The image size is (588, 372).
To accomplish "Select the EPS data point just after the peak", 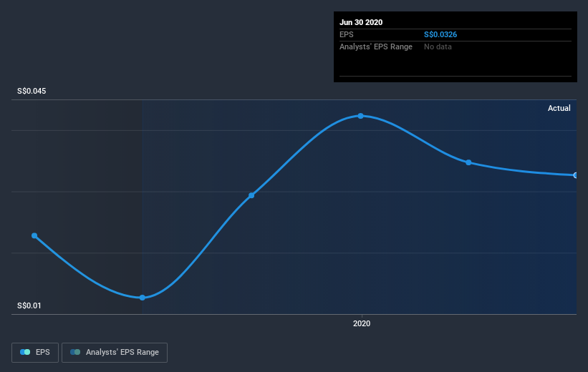I will pyautogui.click(x=468, y=162).
